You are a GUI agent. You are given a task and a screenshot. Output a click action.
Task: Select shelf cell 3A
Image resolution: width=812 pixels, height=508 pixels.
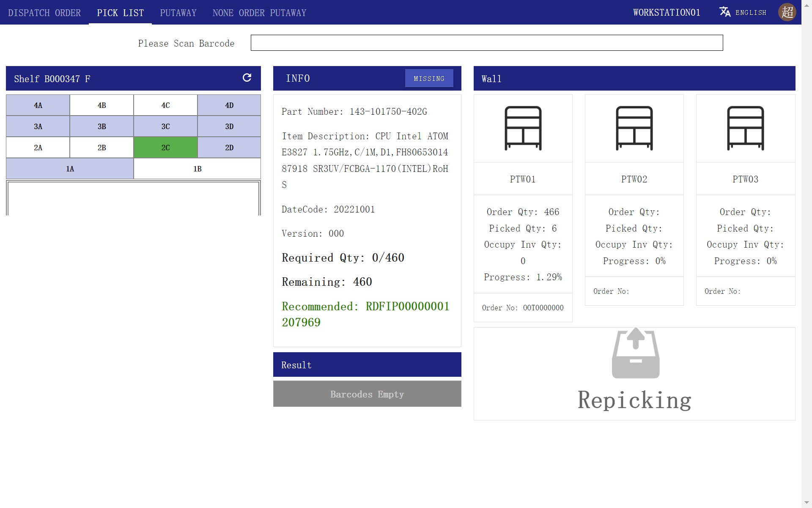click(38, 126)
